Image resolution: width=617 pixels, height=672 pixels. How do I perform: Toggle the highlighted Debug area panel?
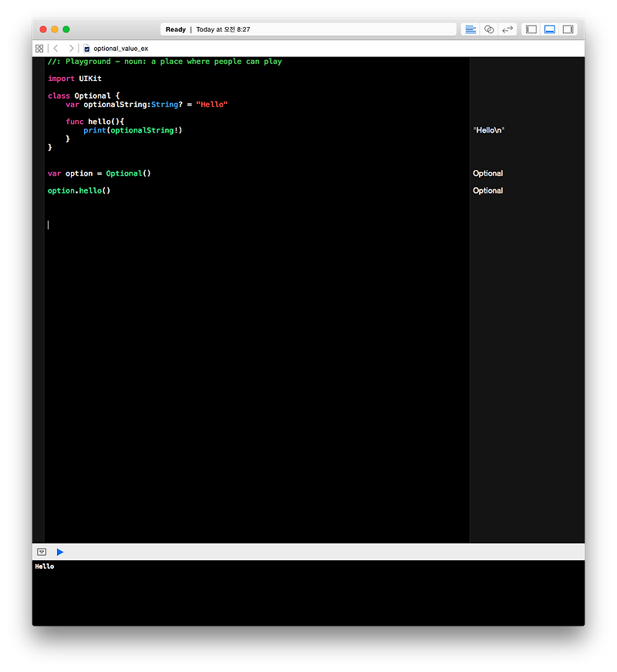click(x=549, y=29)
